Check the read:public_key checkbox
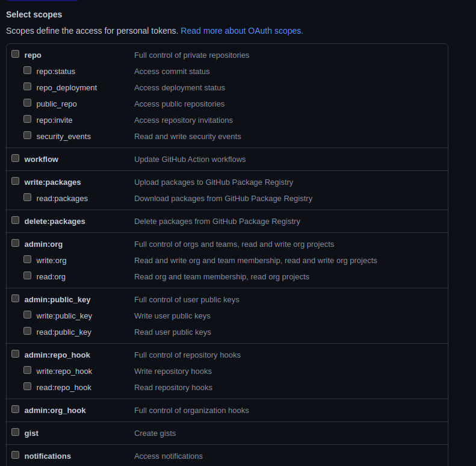 (28, 331)
